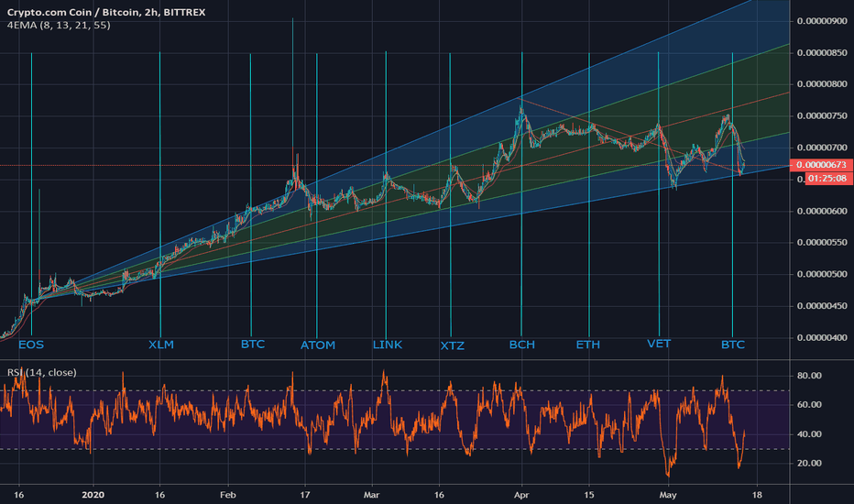
Task: Click the Apr date on time axis
Action: click(x=521, y=495)
